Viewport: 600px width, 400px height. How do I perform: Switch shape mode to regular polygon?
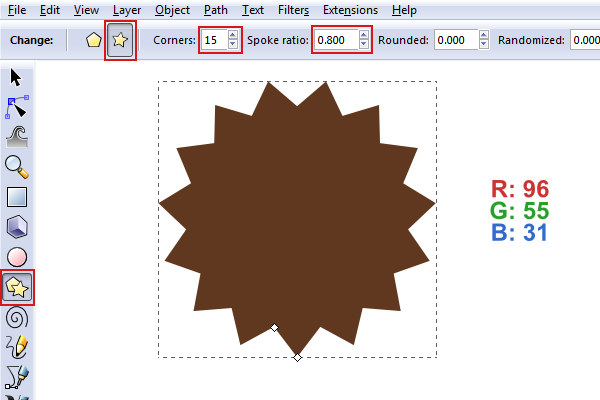point(93,41)
